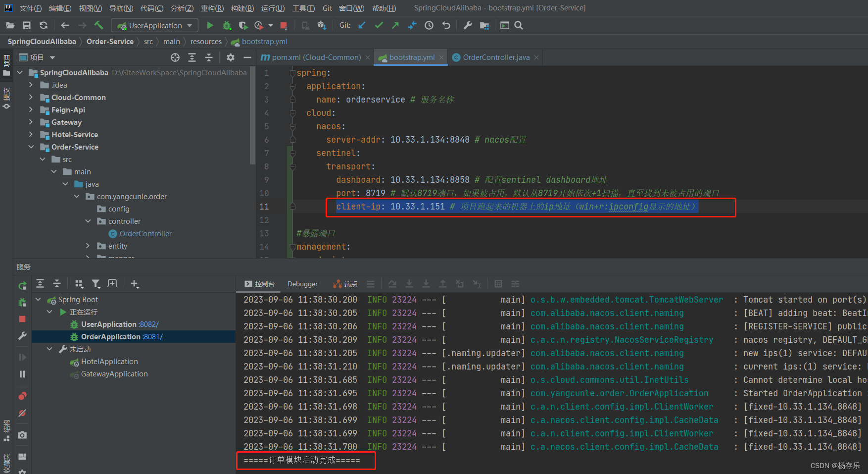This screenshot has height=474, width=868.
Task: Collapse the Order-Service module
Action: tap(31, 147)
